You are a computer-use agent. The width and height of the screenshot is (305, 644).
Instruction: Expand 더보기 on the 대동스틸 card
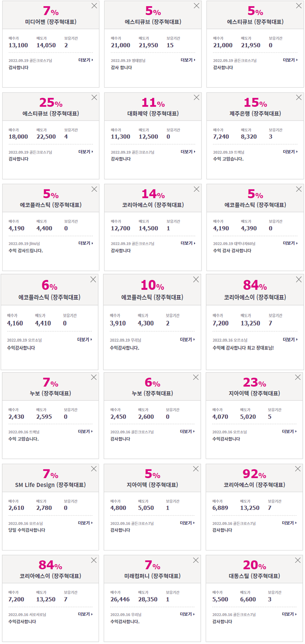click(x=289, y=614)
